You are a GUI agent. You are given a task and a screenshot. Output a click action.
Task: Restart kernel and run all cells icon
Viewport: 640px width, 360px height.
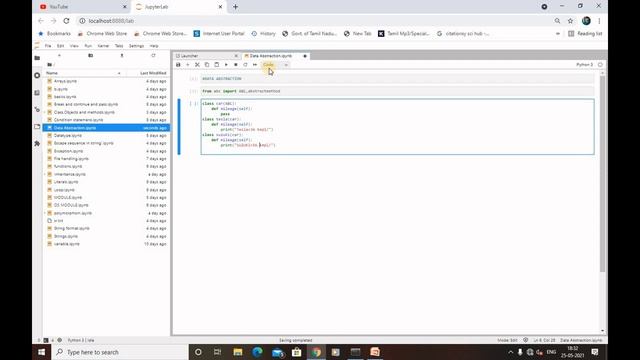coord(255,65)
